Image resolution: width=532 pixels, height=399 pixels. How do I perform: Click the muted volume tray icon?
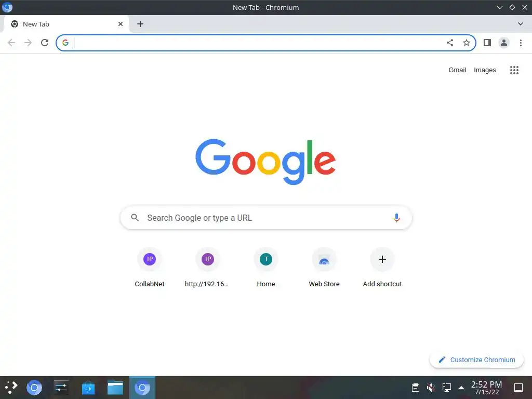click(x=431, y=388)
